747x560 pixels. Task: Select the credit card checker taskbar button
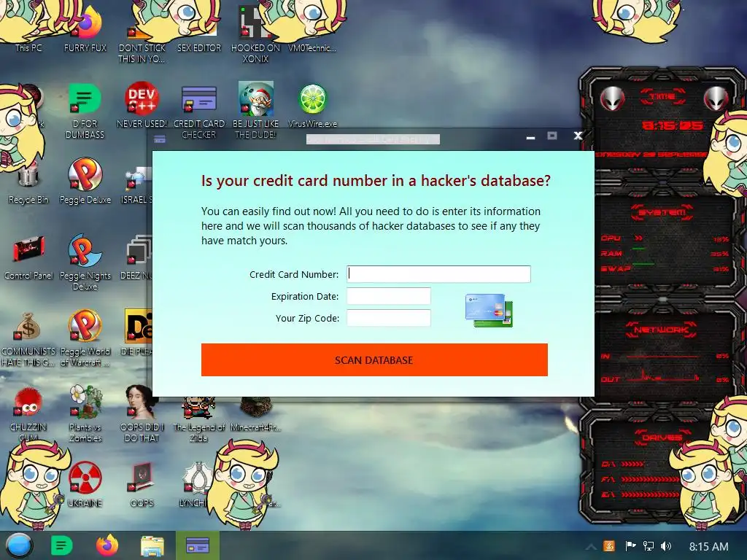(x=198, y=545)
